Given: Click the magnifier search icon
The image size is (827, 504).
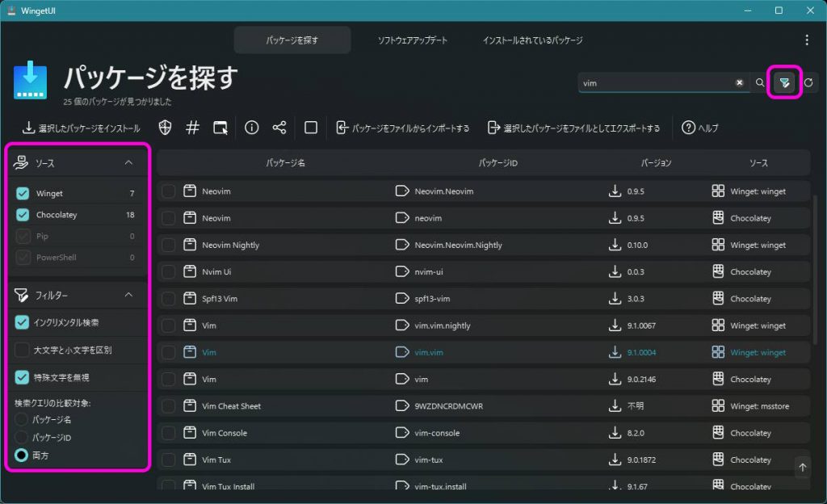Looking at the screenshot, I should [759, 82].
